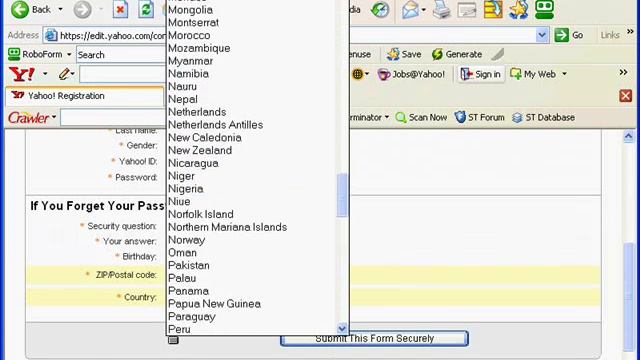Click the yellow star icon in the top toolbar
Image resolution: width=640 pixels, height=360 pixels.
point(518,9)
